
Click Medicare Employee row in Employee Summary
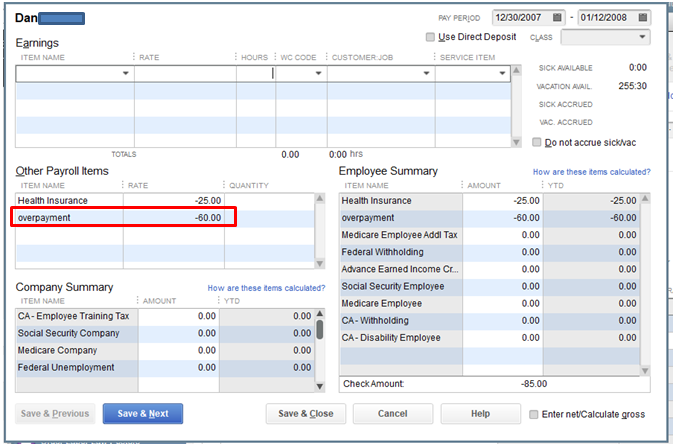tap(489, 304)
